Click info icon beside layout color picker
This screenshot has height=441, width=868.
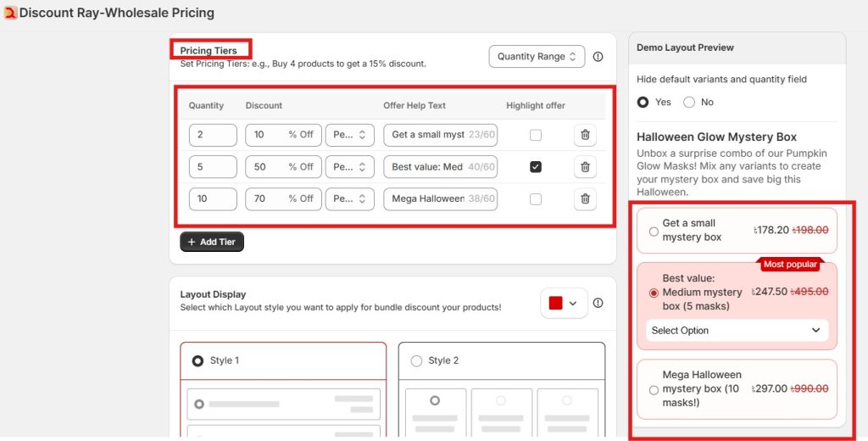598,303
